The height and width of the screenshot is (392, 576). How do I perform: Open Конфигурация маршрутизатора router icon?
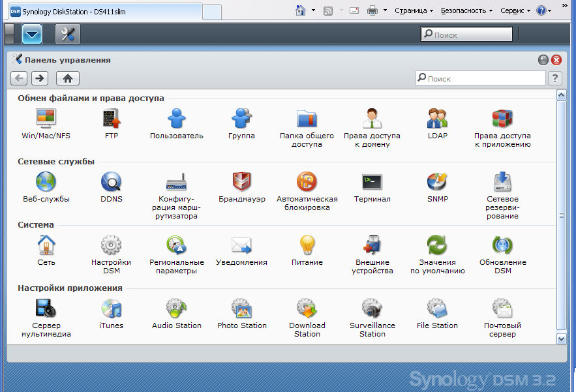click(x=177, y=181)
